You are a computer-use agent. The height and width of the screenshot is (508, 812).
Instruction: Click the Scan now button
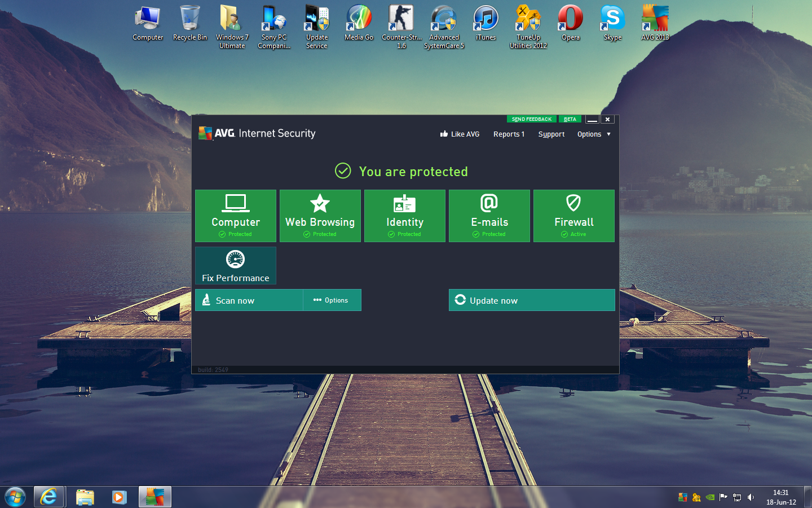click(249, 300)
